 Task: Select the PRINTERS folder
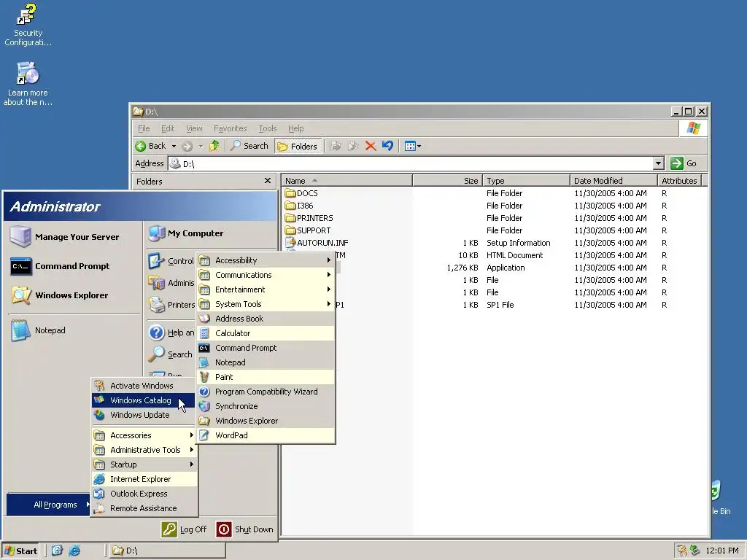pos(309,218)
